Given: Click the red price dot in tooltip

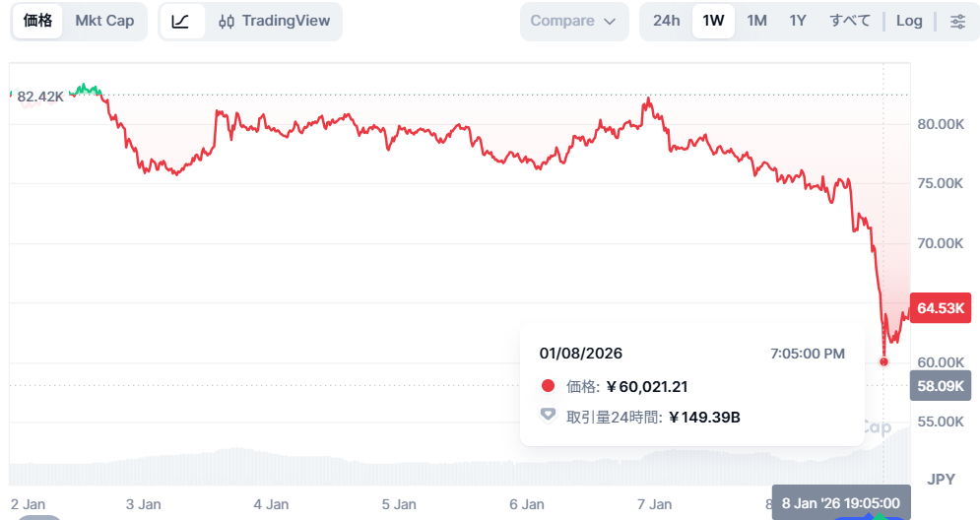Looking at the screenshot, I should pyautogui.click(x=549, y=386).
